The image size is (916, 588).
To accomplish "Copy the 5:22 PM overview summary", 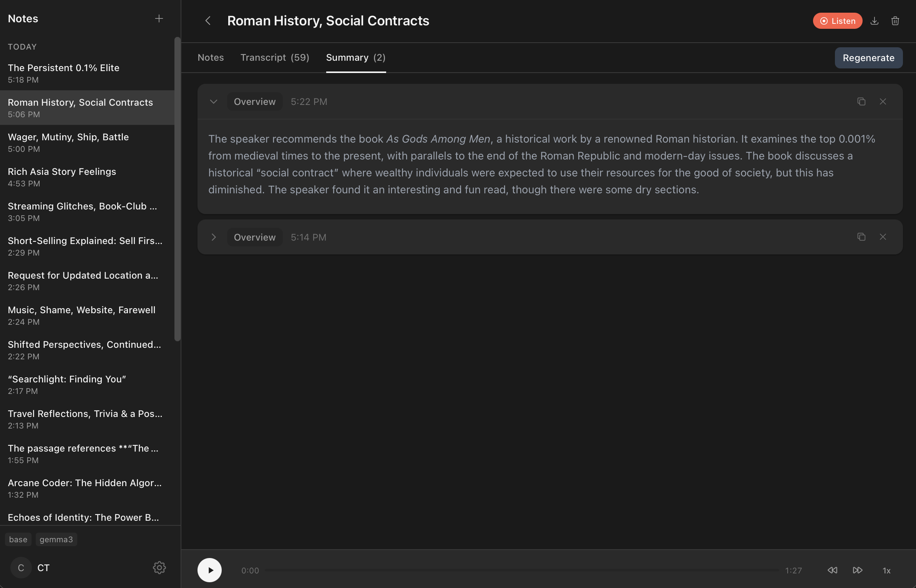I will 861,101.
